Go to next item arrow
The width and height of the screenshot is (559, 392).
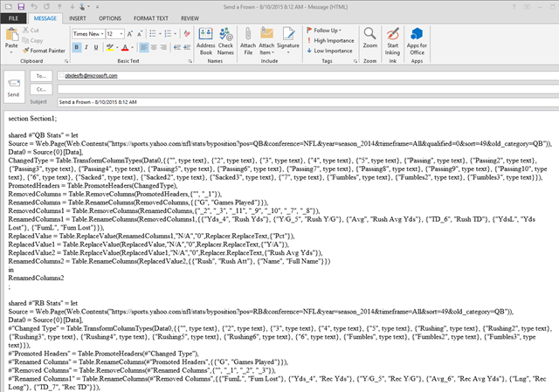72,6
